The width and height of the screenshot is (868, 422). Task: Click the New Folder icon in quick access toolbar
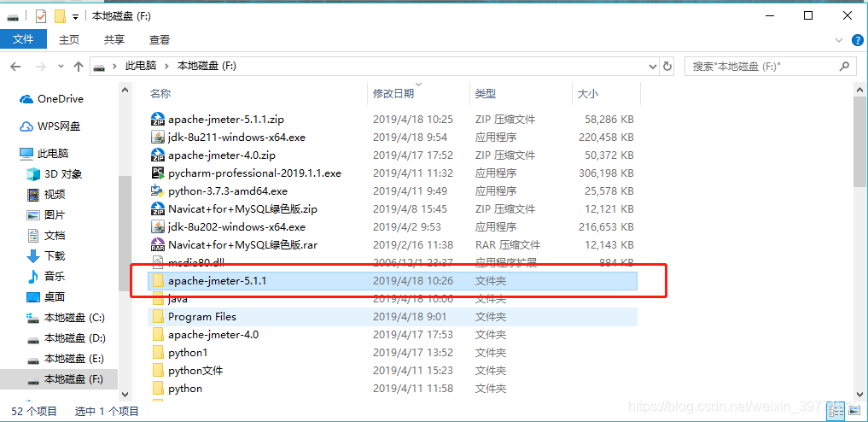pyautogui.click(x=61, y=16)
